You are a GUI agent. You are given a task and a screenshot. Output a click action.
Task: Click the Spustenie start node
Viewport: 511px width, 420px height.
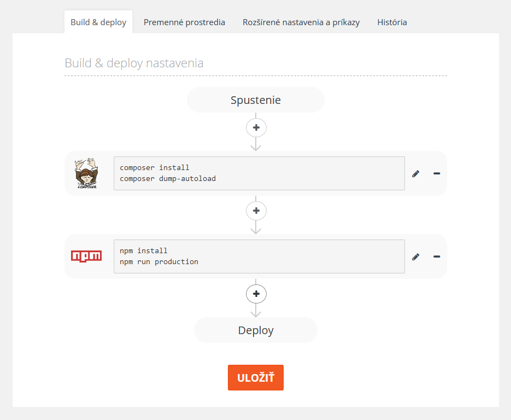[x=256, y=100]
